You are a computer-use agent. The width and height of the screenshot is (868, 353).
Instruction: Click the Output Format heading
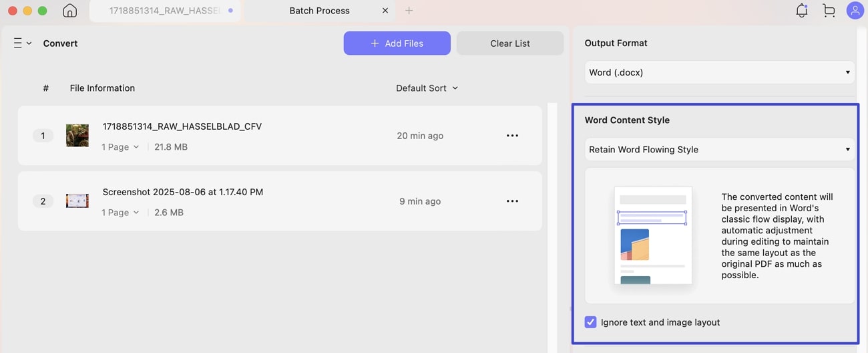tap(616, 43)
